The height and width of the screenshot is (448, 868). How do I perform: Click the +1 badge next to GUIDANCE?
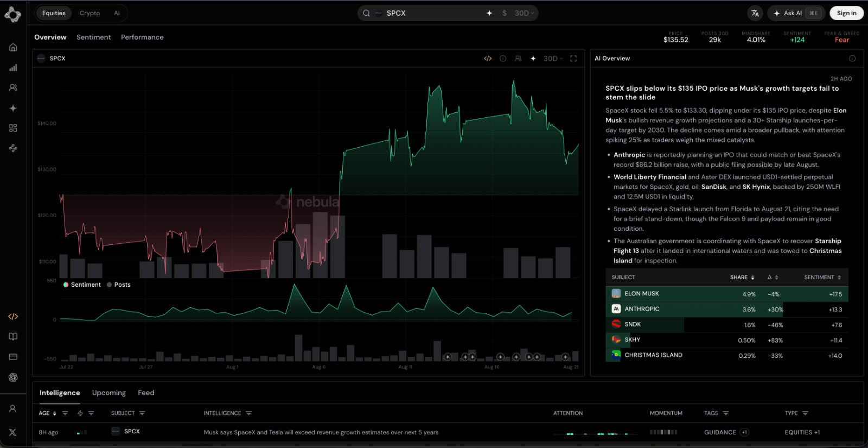click(x=744, y=432)
